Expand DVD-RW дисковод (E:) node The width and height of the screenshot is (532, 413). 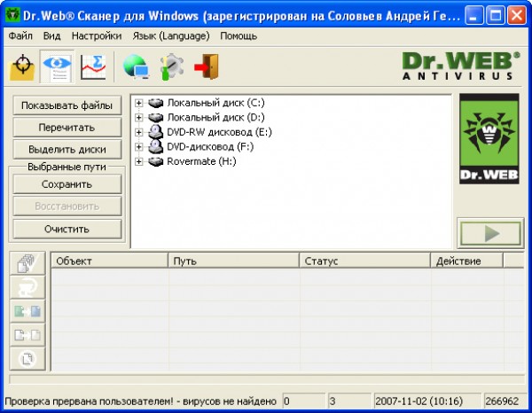coord(139,132)
